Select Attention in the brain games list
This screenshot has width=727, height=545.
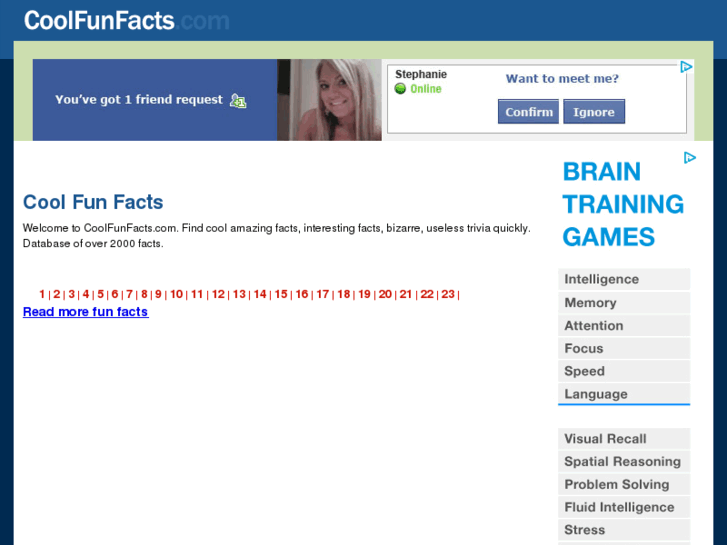click(624, 326)
